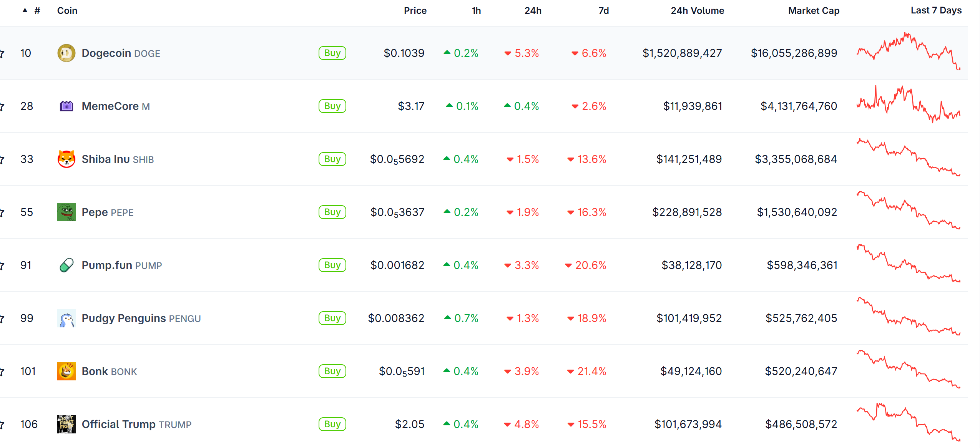Sort table by 24h change
The image size is (980, 448).
(x=533, y=11)
